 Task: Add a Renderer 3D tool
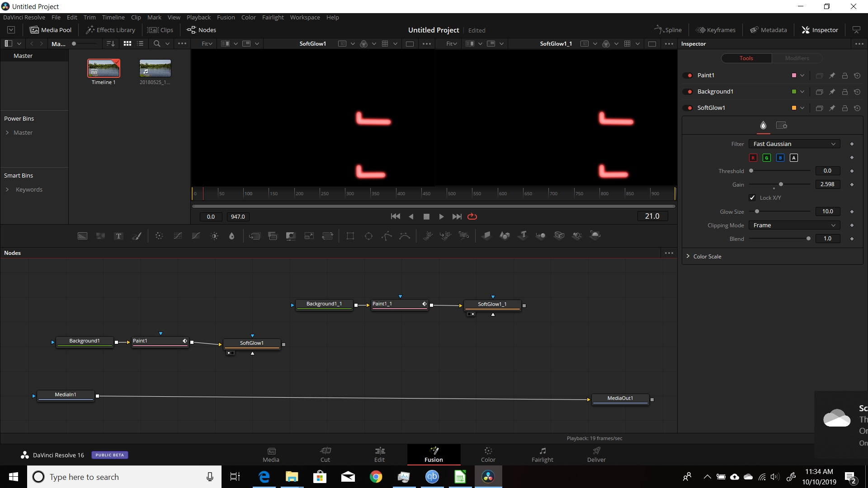[595, 235]
